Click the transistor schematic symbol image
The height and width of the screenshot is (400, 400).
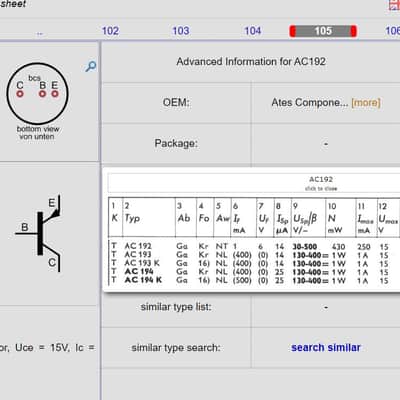point(39,233)
